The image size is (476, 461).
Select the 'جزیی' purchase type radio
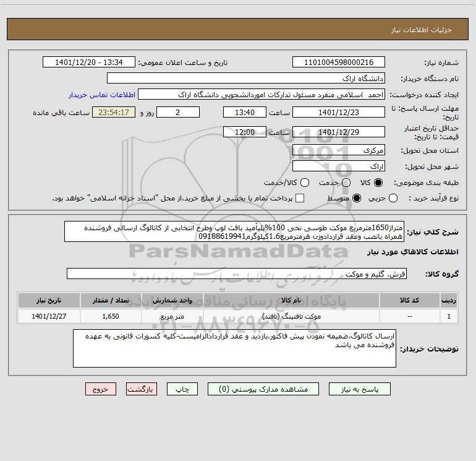coord(393,198)
